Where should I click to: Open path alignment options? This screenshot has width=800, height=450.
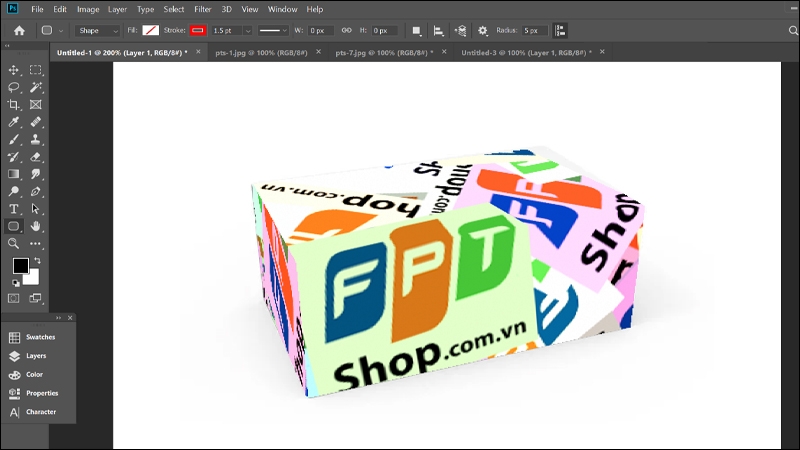pos(438,31)
